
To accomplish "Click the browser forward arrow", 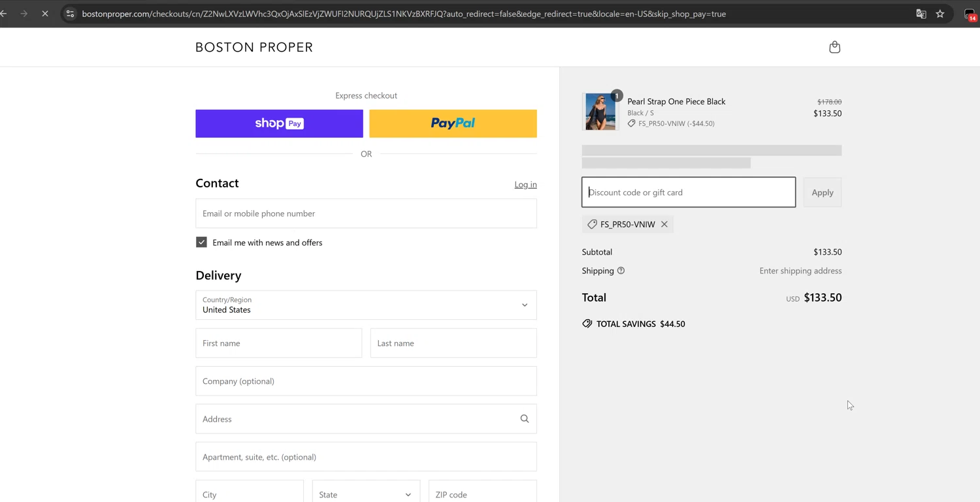I will pos(24,14).
